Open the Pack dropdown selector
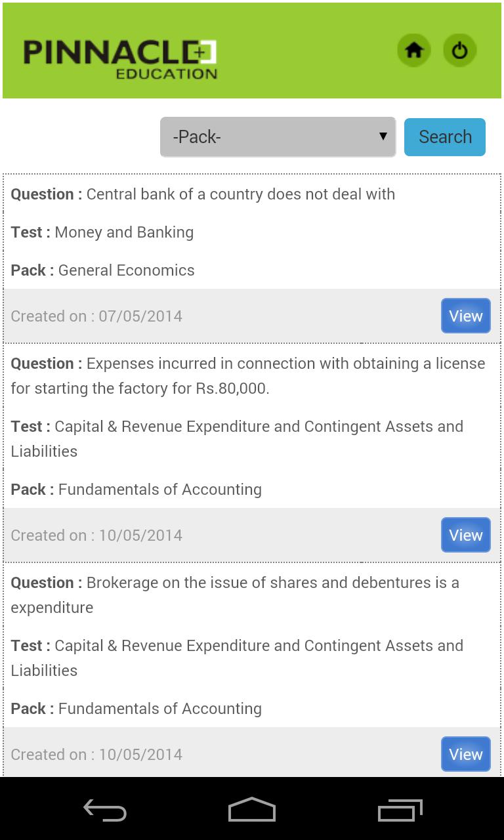 tap(278, 137)
